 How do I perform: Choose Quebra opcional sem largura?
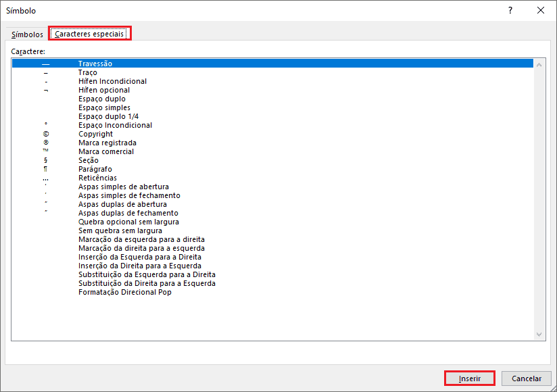(272, 222)
